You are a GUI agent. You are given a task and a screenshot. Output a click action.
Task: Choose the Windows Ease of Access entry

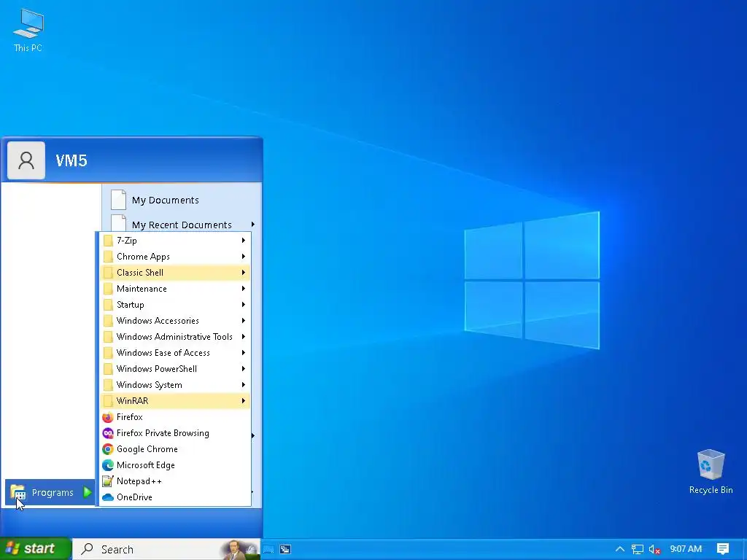[175, 353]
